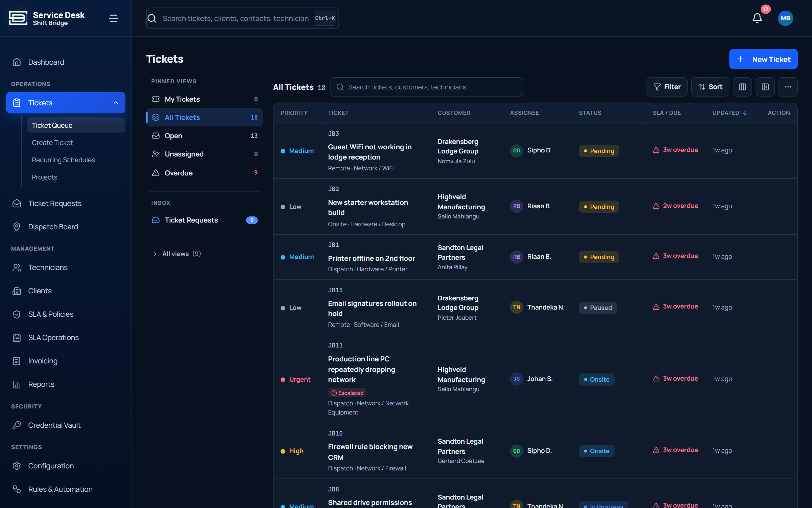Click the 2w overdue label on JB2

(680, 206)
